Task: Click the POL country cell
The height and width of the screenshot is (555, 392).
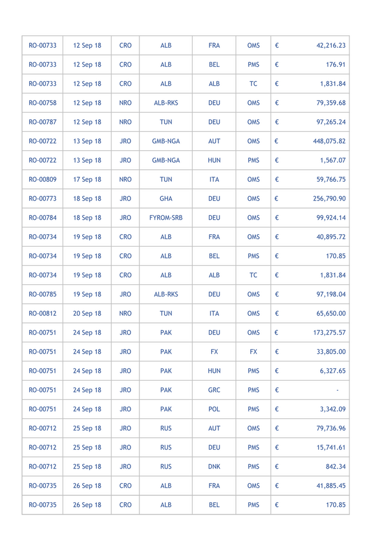Action: click(214, 409)
